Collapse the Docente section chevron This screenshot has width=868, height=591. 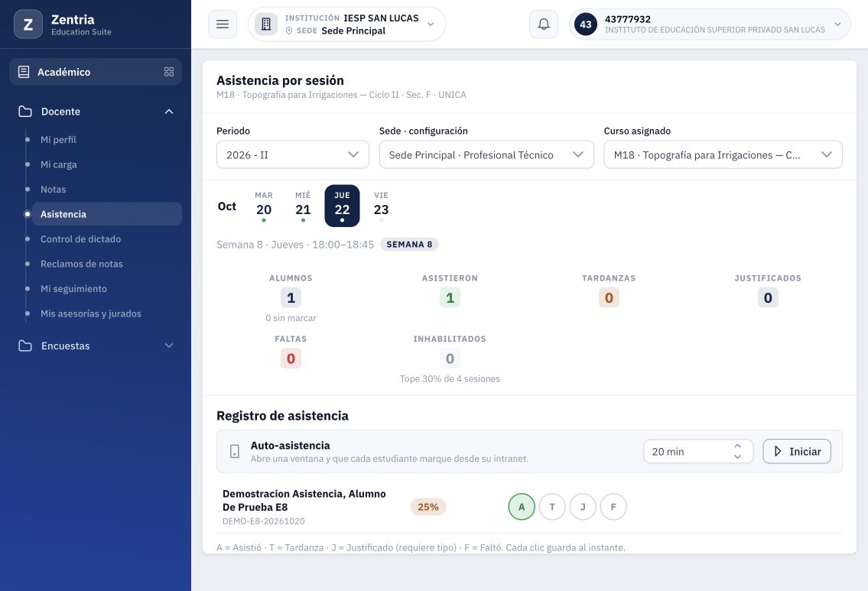[x=169, y=111]
